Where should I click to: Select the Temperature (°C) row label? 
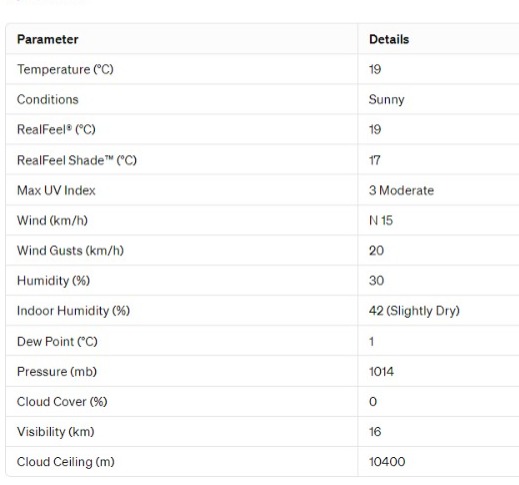[65, 69]
